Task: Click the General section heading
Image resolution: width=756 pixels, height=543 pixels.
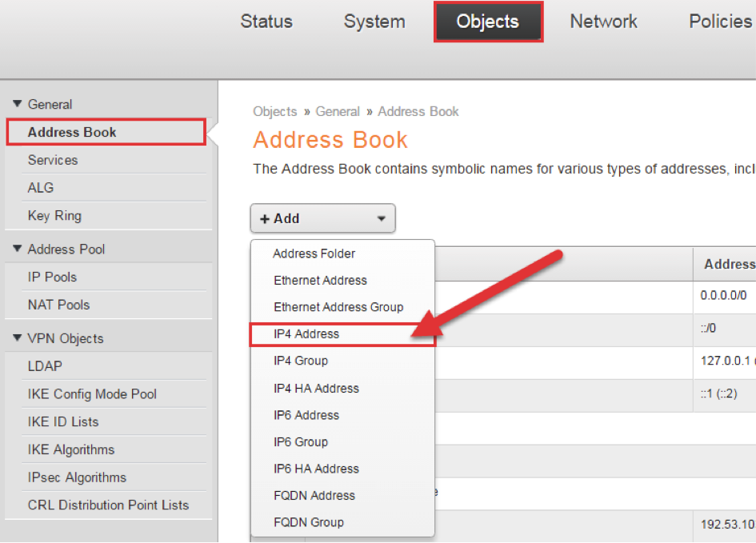Action: click(x=50, y=104)
